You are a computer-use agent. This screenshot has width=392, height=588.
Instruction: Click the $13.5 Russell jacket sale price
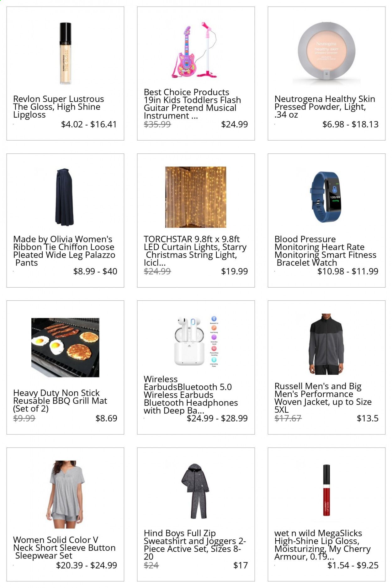(368, 418)
